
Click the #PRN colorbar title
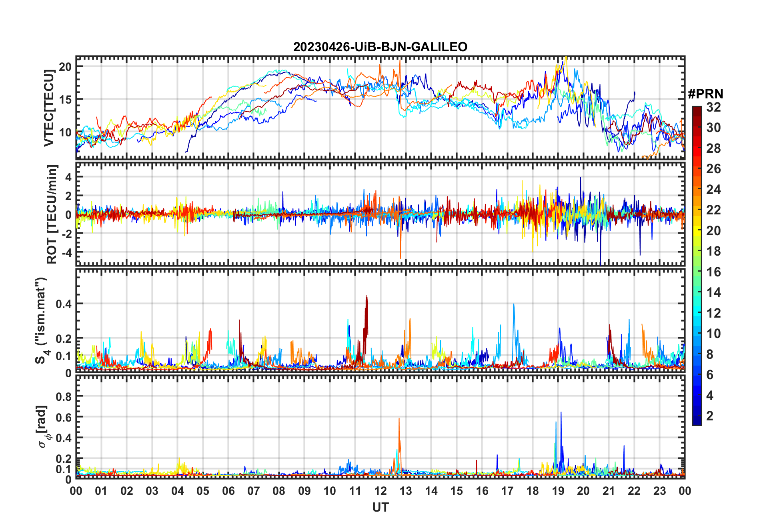point(705,94)
